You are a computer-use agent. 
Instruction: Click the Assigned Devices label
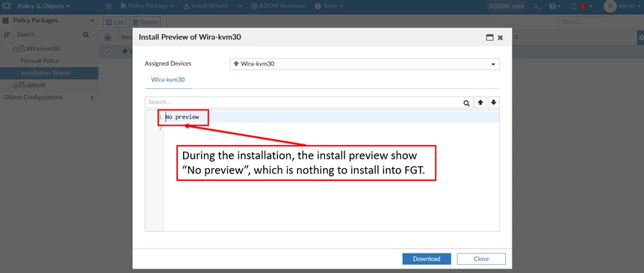168,64
